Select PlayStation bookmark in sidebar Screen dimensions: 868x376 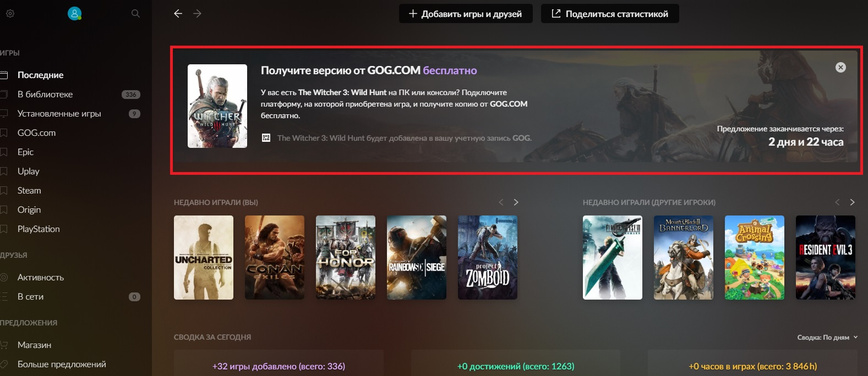(x=39, y=229)
